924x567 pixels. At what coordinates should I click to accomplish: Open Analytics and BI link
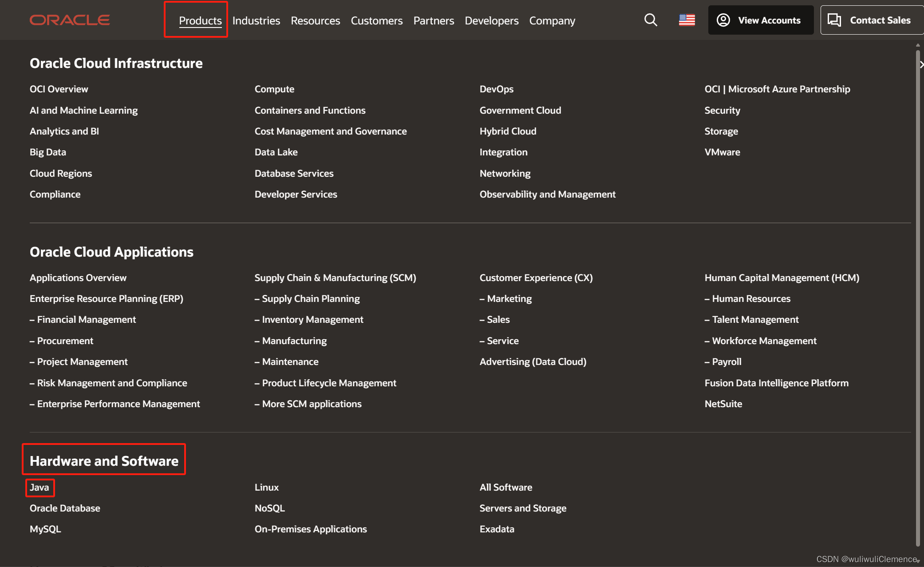pyautogui.click(x=64, y=131)
